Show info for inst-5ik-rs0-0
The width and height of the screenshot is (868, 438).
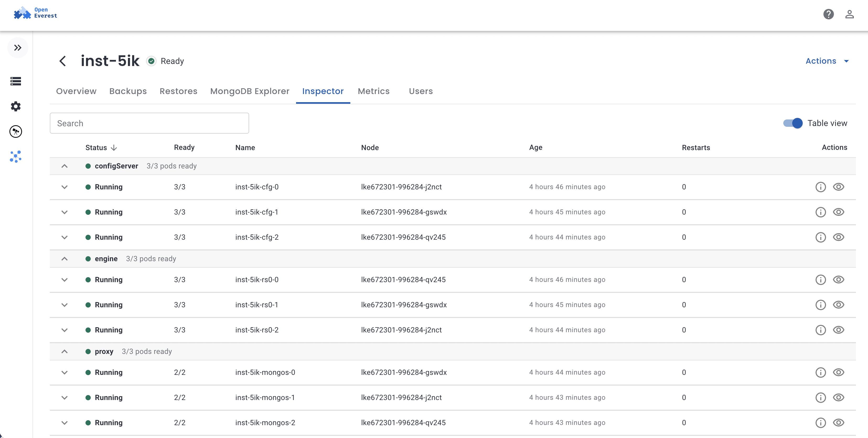pyautogui.click(x=820, y=280)
